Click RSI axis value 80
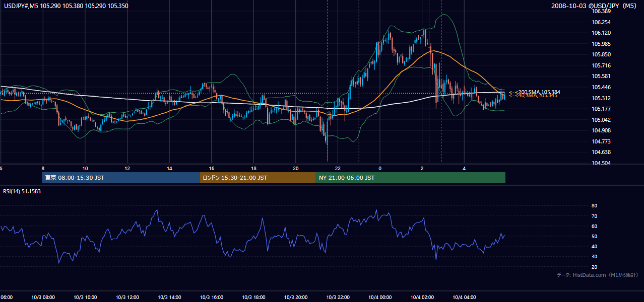Image resolution: width=644 pixels, height=302 pixels. pyautogui.click(x=594, y=206)
